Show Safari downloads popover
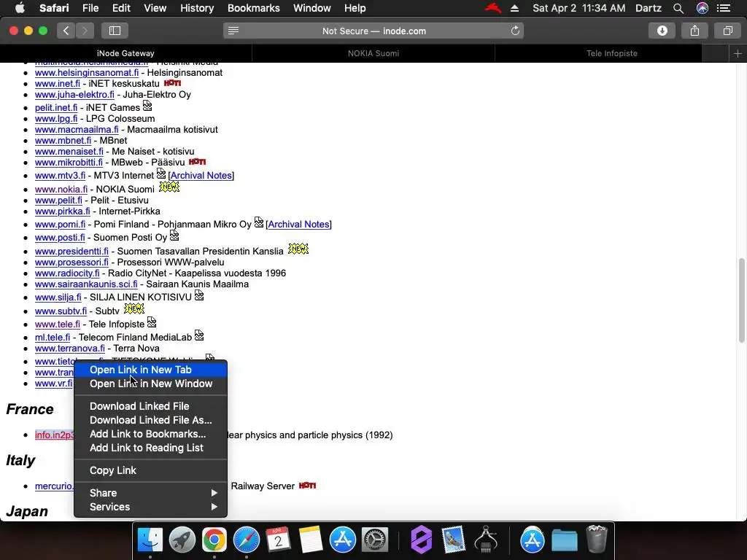Viewport: 747px width, 560px height. pos(662,31)
